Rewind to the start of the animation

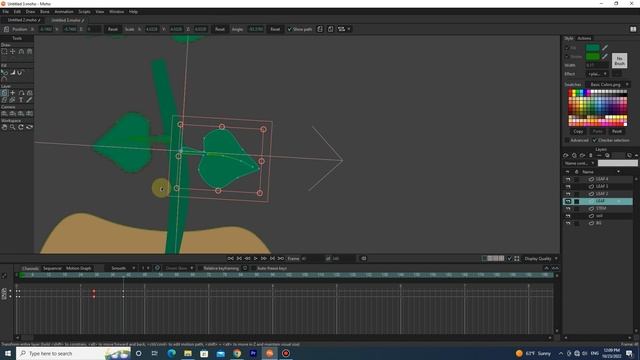(x=231, y=258)
